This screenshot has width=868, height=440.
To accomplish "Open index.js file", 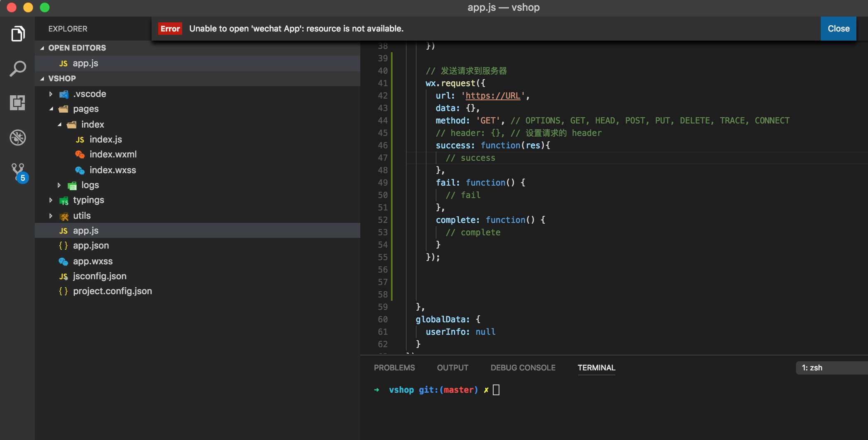I will (106, 140).
